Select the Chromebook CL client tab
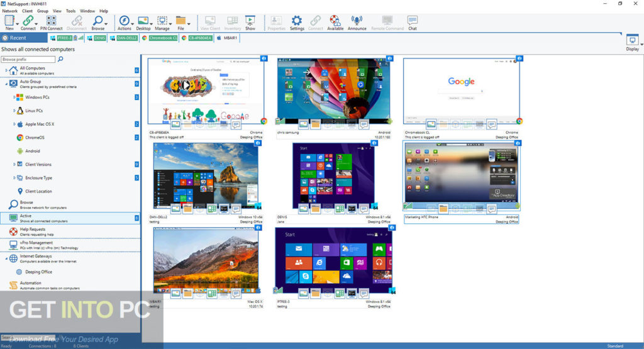Viewport: 644px width, 349px height. [160, 38]
